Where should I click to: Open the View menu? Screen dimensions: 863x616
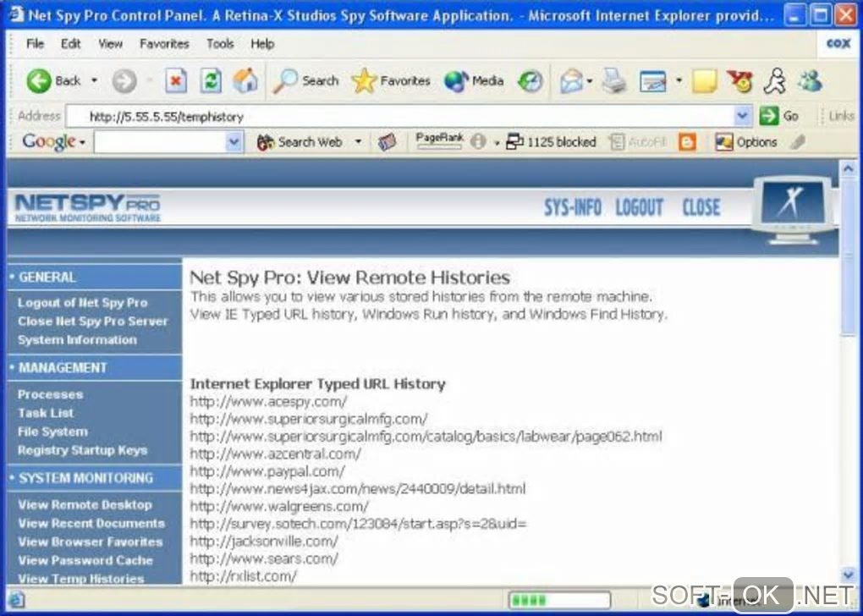click(x=110, y=43)
